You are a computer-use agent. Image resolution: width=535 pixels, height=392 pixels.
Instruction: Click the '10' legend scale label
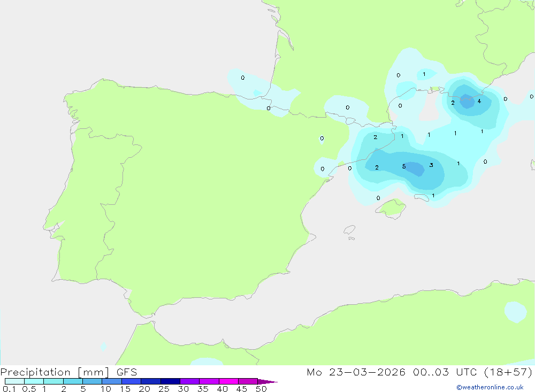pyautogui.click(x=106, y=389)
